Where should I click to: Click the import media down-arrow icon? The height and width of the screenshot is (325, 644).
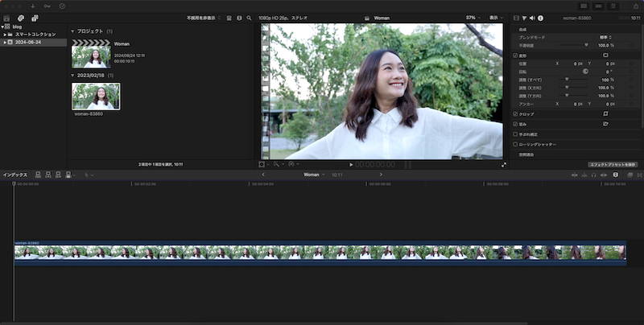pos(33,6)
